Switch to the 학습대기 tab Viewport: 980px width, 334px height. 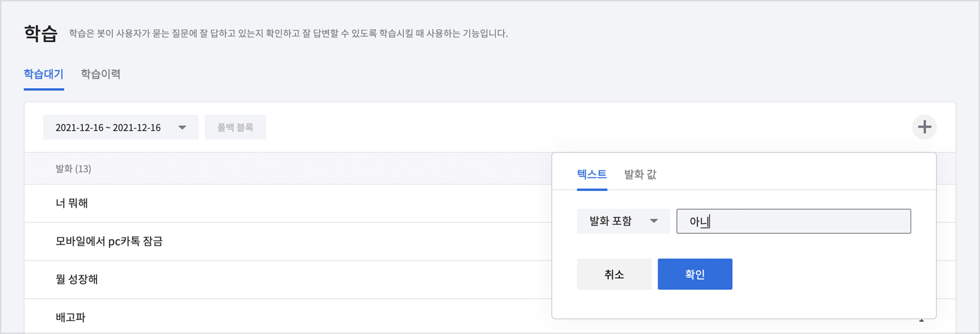tap(43, 74)
